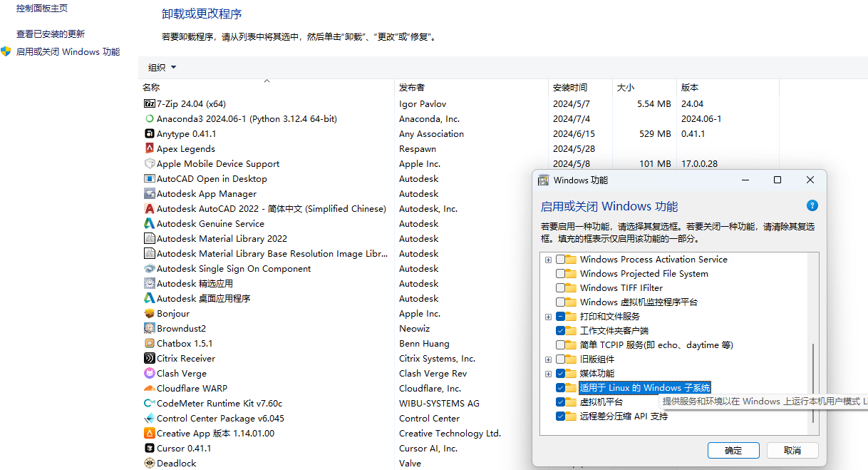Toggle the 打印和文件服务 checkbox

point(561,317)
